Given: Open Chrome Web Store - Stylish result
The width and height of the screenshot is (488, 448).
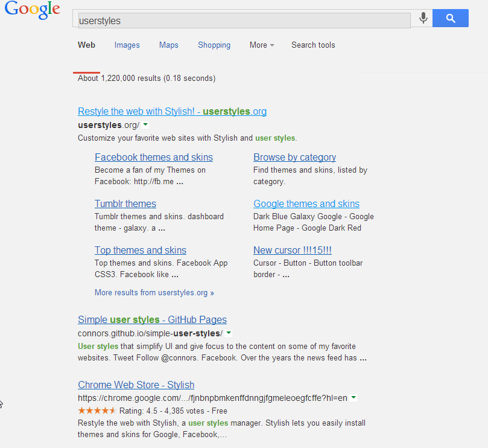Looking at the screenshot, I should point(136,385).
